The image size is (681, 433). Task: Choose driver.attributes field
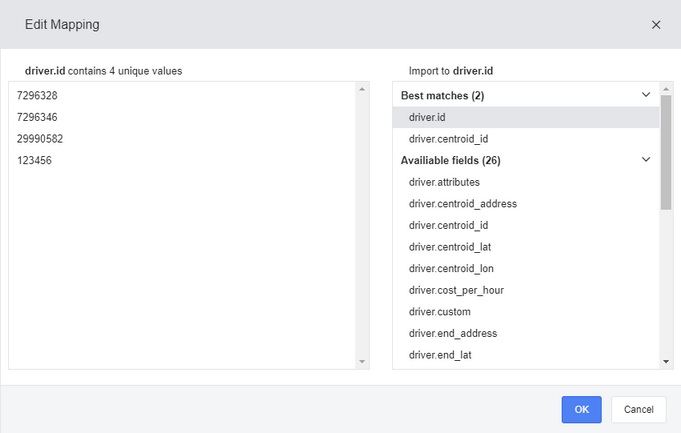(526, 182)
